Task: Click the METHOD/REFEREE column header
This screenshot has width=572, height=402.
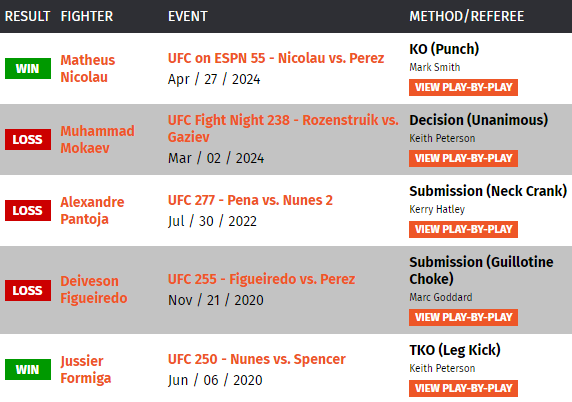Action: pos(467,16)
